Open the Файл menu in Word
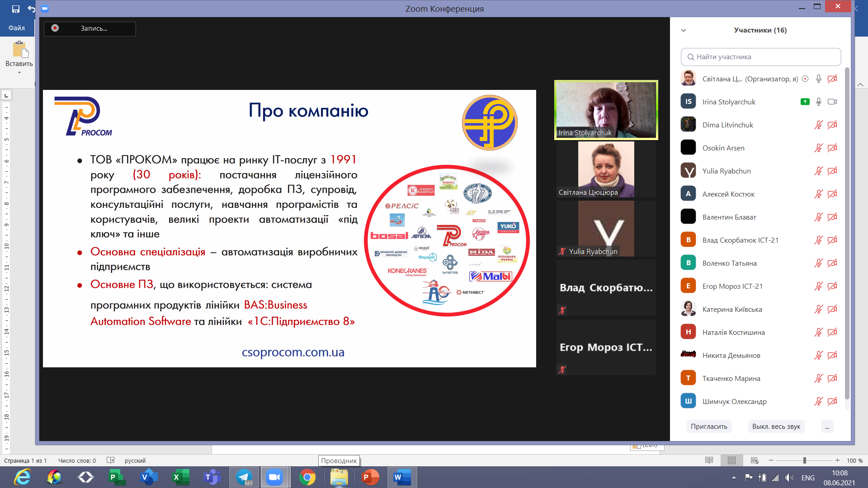This screenshot has width=868, height=488. (16, 28)
